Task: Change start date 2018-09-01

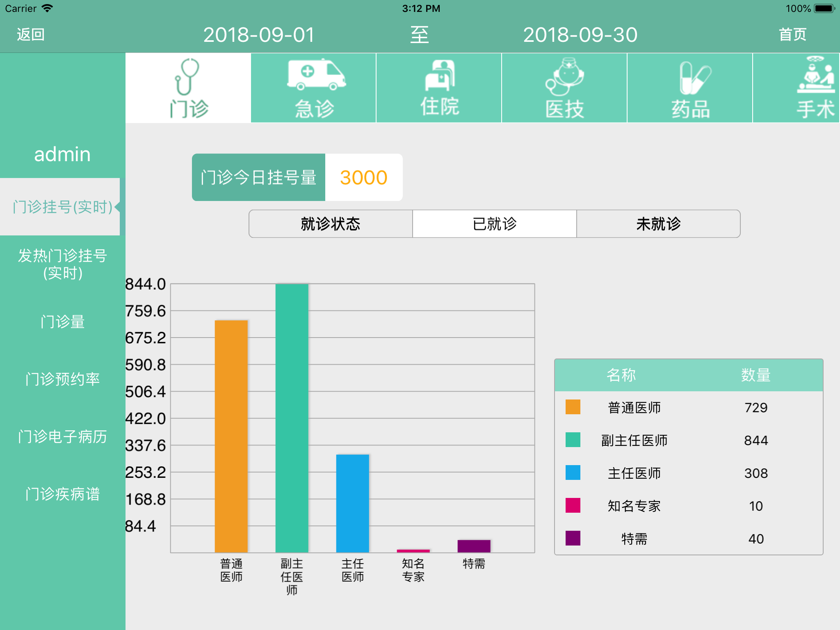Action: tap(259, 35)
